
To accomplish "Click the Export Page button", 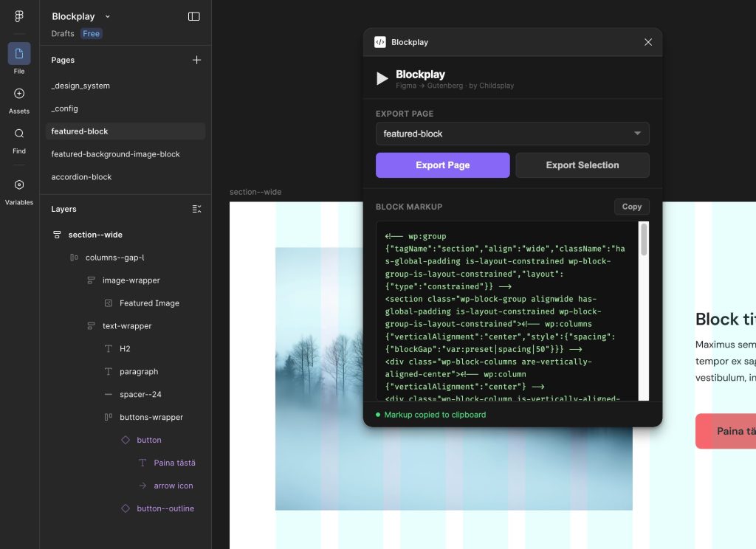I will coord(442,165).
